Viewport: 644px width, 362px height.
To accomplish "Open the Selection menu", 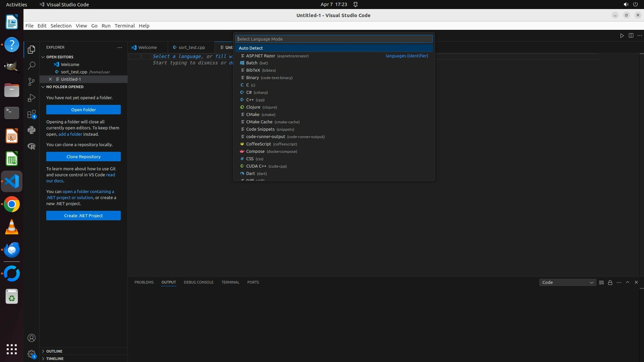I will pos(61,26).
